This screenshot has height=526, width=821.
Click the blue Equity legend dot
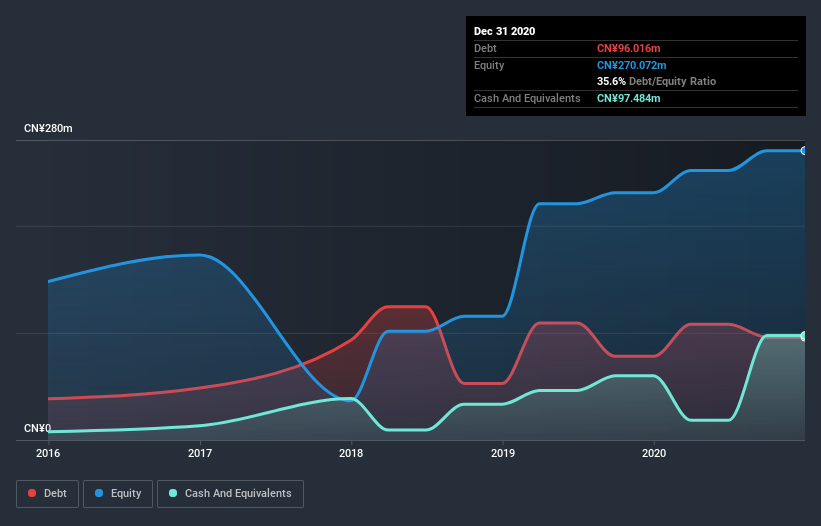pos(99,493)
